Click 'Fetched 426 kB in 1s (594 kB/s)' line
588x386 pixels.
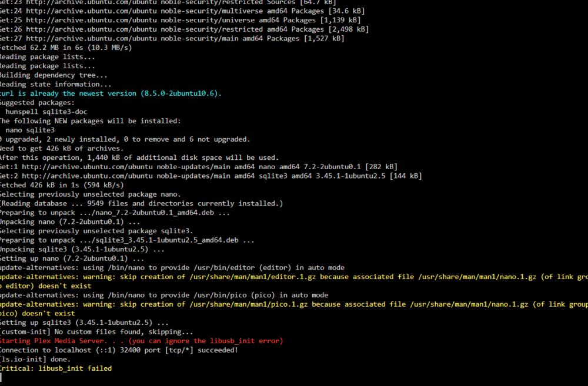pos(62,185)
